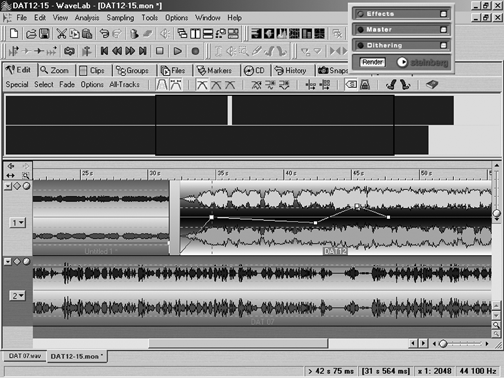Open track 2 menu arrow above its header
The image size is (504, 378).
pos(8,262)
